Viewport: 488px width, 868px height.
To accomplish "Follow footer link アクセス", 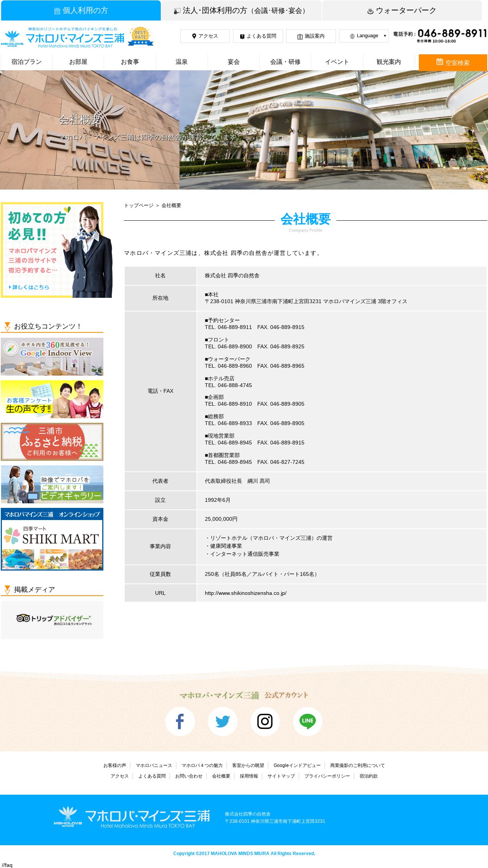I will [120, 776].
